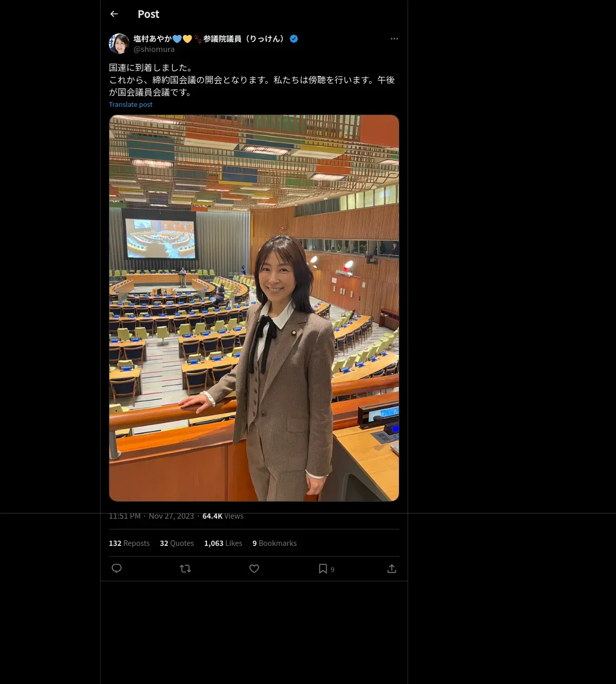Image resolution: width=616 pixels, height=684 pixels.
Task: Open the author's profile avatar
Action: tap(119, 44)
